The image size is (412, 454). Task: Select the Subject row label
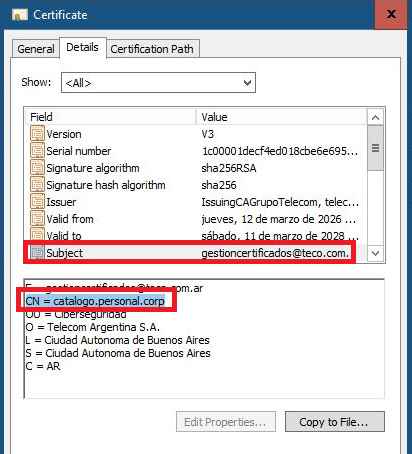pos(64,253)
